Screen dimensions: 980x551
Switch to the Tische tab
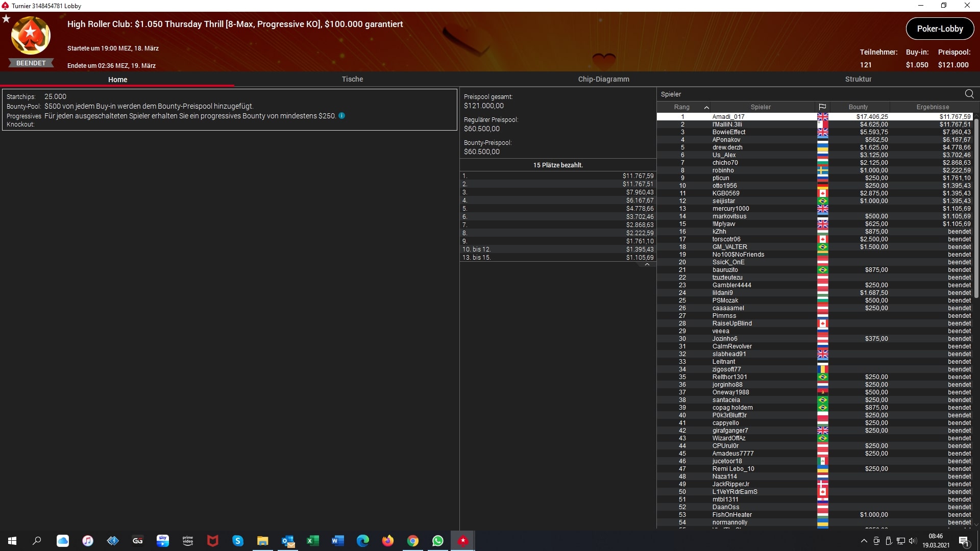pyautogui.click(x=352, y=79)
